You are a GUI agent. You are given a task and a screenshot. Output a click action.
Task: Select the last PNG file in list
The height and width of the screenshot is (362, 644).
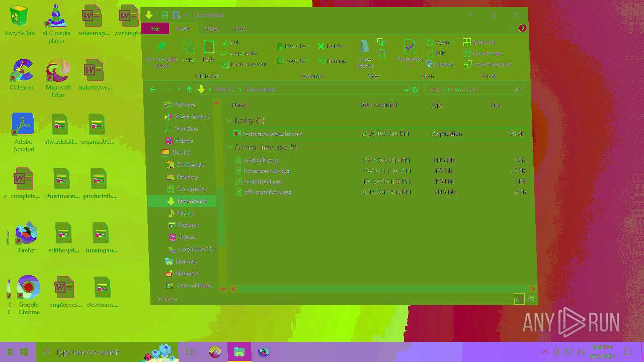[x=381, y=192]
